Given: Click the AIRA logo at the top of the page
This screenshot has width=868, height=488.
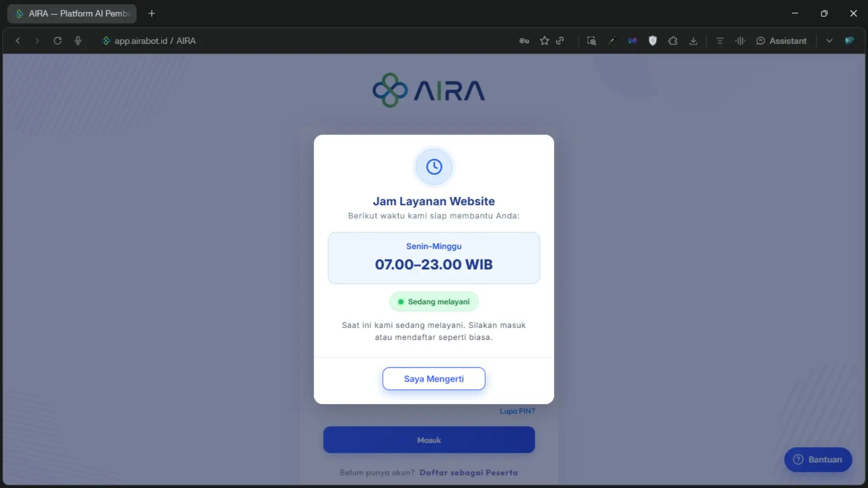Looking at the screenshot, I should pyautogui.click(x=429, y=90).
